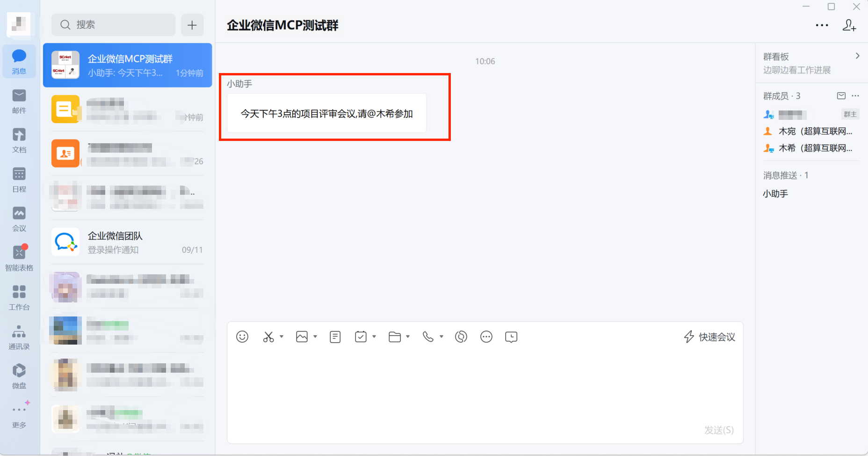Expand the screenshot tool dropdown arrow
The image size is (868, 456).
pyautogui.click(x=282, y=337)
